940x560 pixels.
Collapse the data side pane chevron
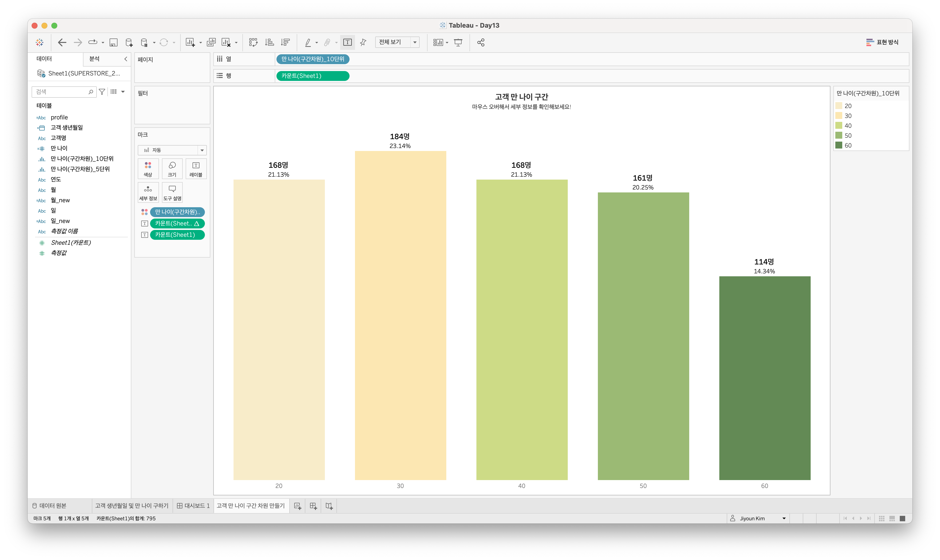126,59
